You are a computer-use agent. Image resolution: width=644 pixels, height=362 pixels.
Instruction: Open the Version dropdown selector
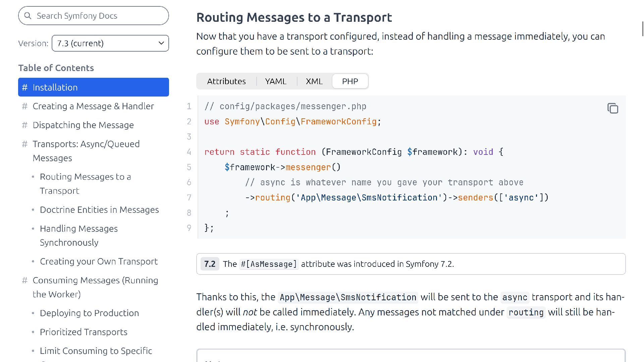click(110, 43)
